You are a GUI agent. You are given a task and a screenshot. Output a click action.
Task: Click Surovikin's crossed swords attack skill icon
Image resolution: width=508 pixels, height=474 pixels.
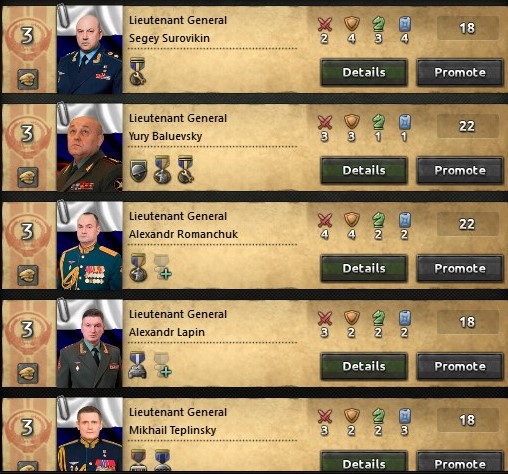[x=325, y=24]
